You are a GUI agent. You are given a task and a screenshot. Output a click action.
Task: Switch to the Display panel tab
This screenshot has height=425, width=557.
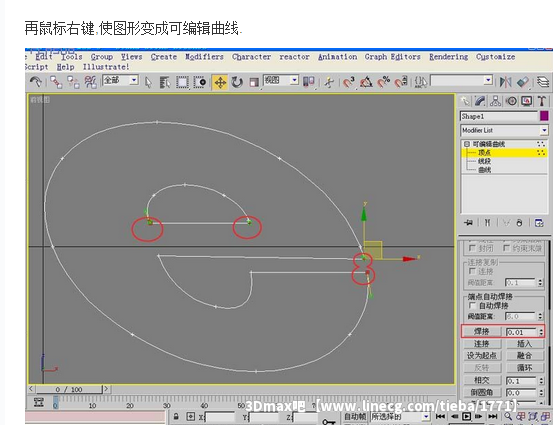pos(527,101)
